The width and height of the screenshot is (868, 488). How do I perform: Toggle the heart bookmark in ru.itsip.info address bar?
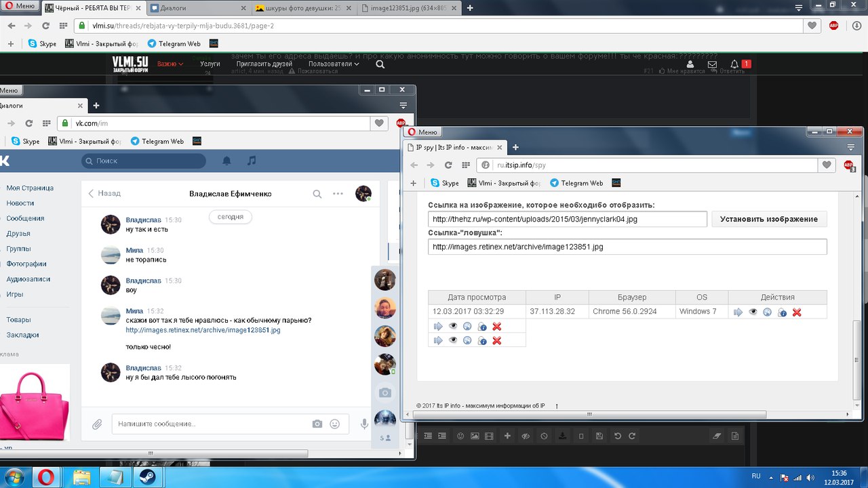point(826,165)
